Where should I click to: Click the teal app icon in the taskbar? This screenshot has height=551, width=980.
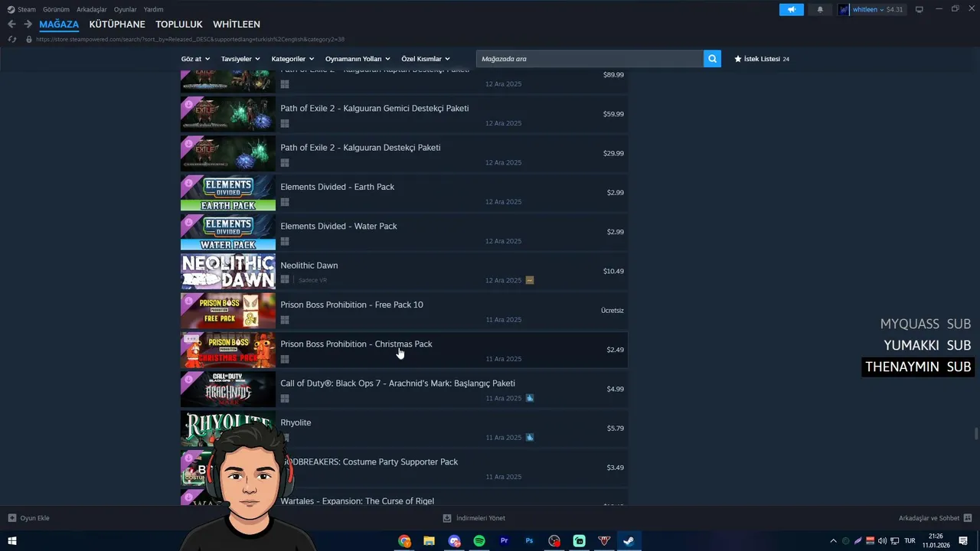coord(580,541)
